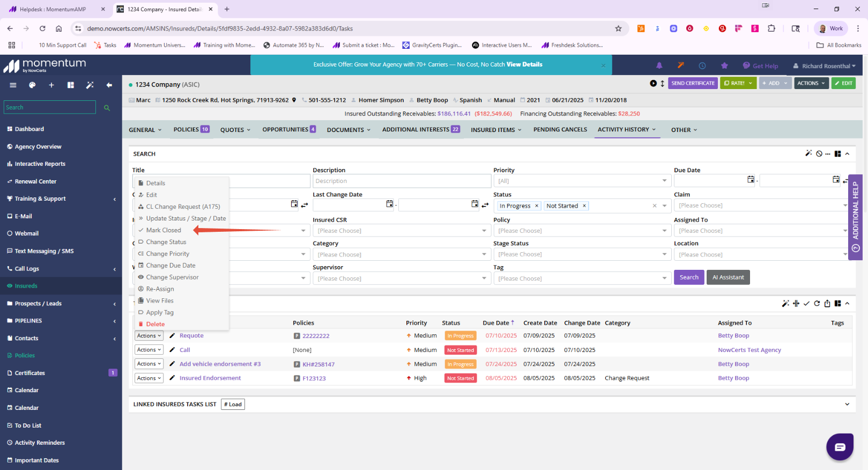
Task: Click the AI Assistant button
Action: click(728, 277)
